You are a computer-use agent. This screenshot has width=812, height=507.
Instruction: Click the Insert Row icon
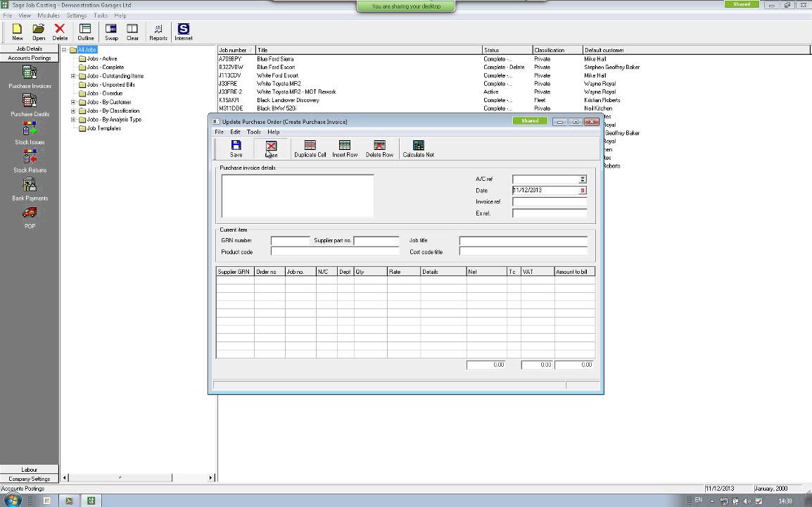pos(345,149)
